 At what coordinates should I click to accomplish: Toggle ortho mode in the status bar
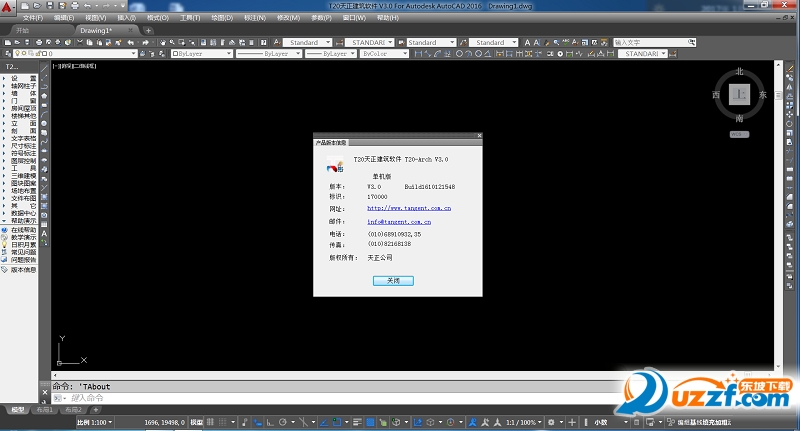[x=269, y=422]
